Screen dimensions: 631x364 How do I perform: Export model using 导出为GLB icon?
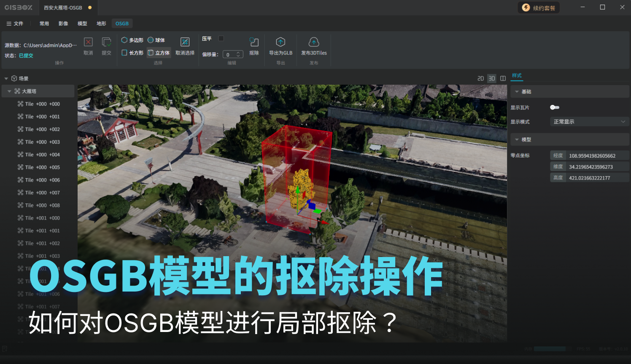coord(280,43)
